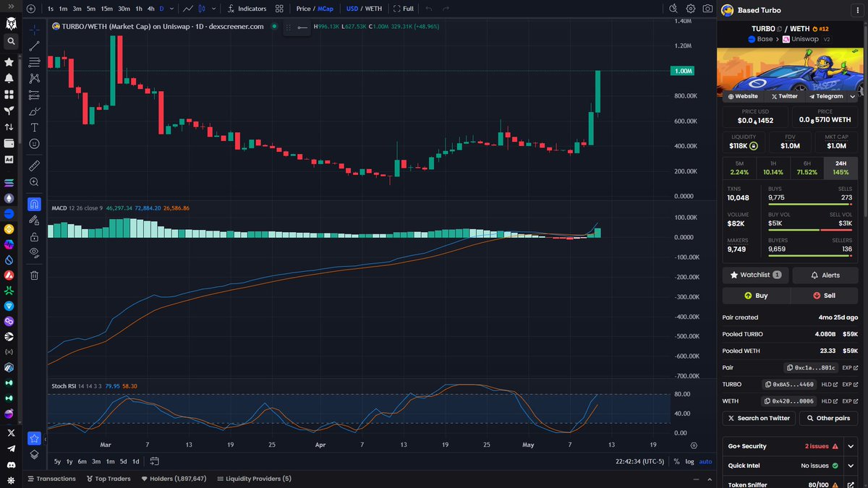This screenshot has height=488, width=868.
Task: Open the chart style dropdown arrow
Action: point(213,9)
